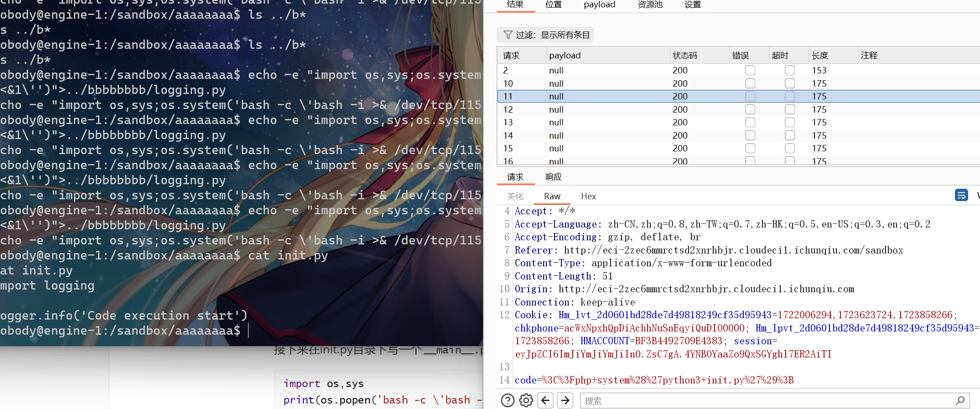Viewport: 980px width, 409px height.
Task: Click 'import os,sys' in code block below terminal
Action: click(323, 383)
